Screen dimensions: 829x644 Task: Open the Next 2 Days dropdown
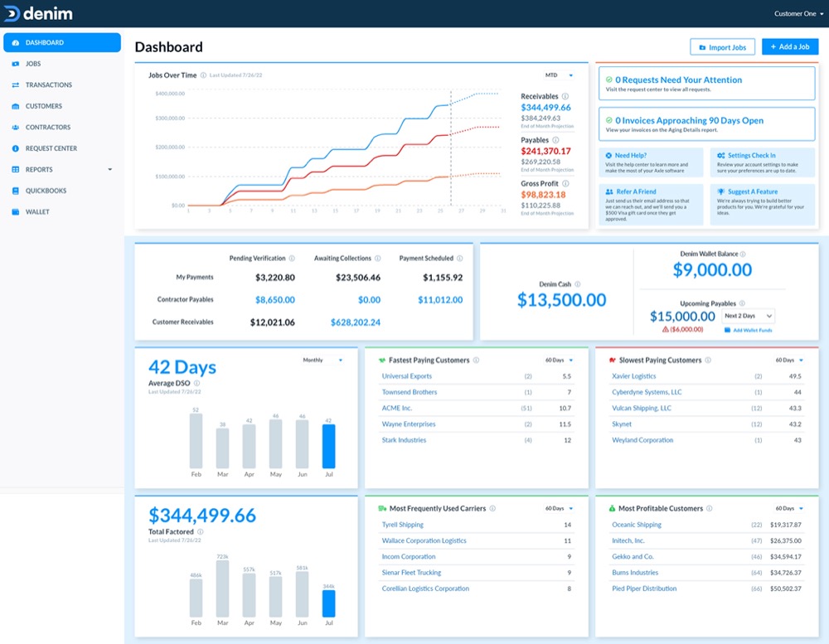tap(748, 316)
